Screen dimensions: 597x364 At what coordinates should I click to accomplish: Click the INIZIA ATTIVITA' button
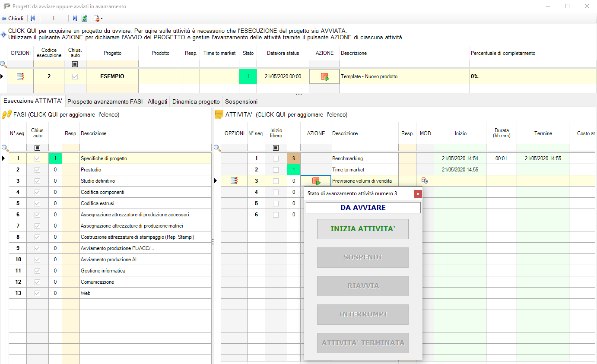tap(363, 229)
